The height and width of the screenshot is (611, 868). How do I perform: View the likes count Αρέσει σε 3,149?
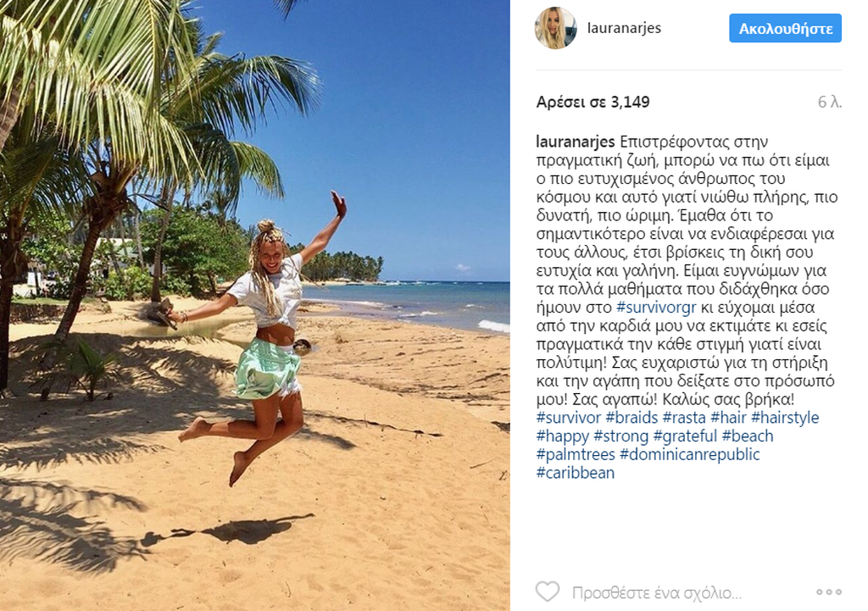(x=593, y=102)
